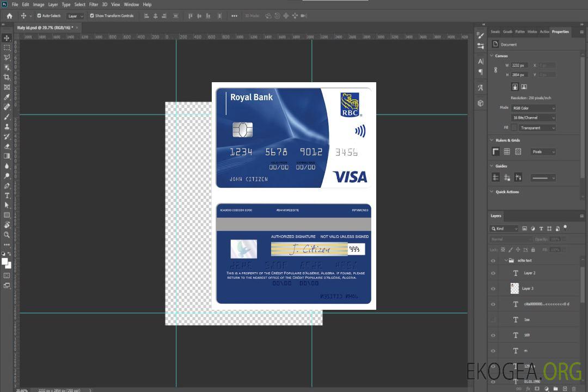Open the 3D panel cube icon
Image resolution: width=588 pixels, height=392 pixels.
[x=480, y=103]
